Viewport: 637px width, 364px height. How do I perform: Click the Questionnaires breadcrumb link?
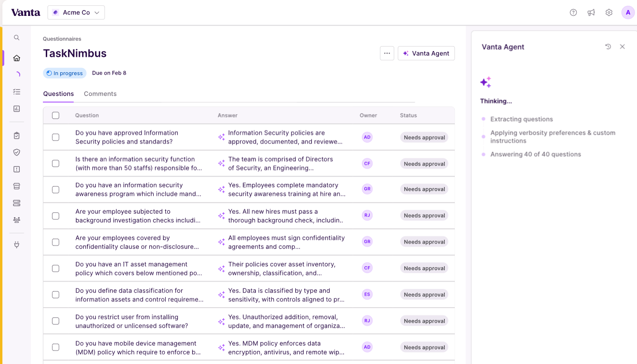point(62,39)
